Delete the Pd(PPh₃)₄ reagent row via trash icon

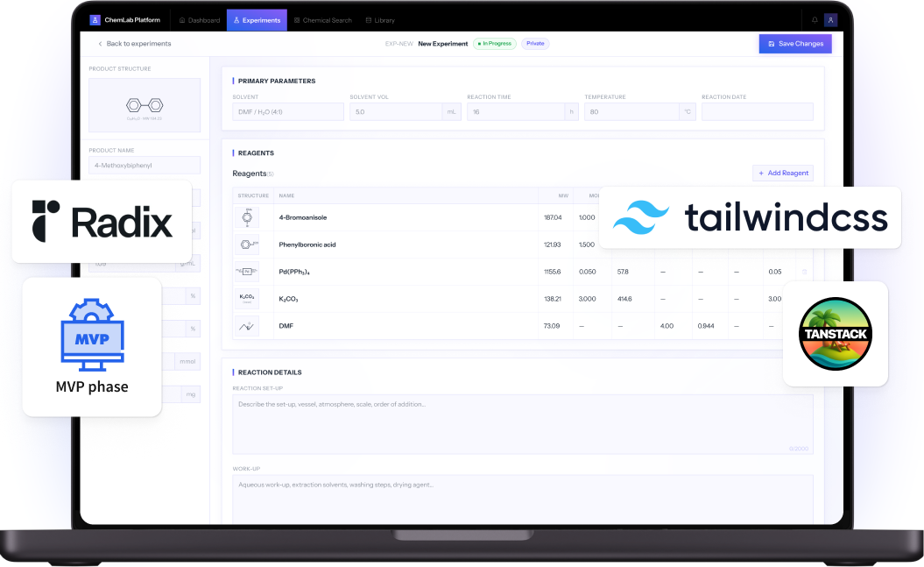point(804,272)
